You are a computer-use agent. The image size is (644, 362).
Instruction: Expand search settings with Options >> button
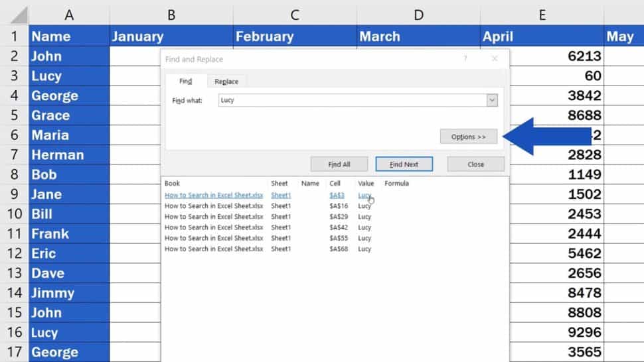pyautogui.click(x=469, y=137)
